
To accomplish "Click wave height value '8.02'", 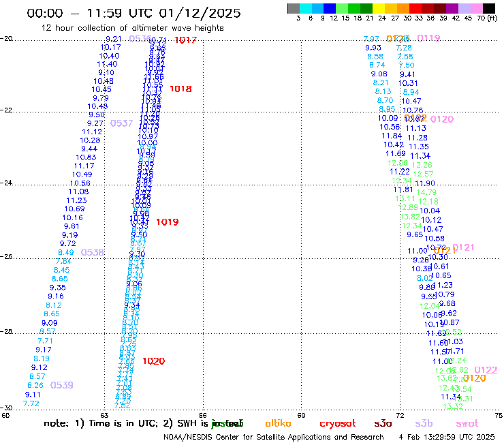I will [x=424, y=278].
